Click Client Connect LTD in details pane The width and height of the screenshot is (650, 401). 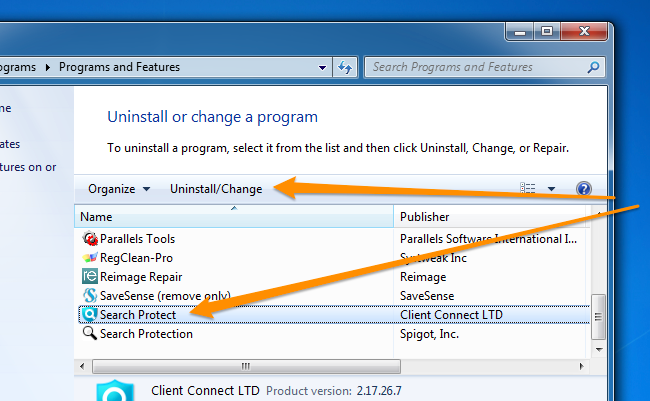click(205, 391)
